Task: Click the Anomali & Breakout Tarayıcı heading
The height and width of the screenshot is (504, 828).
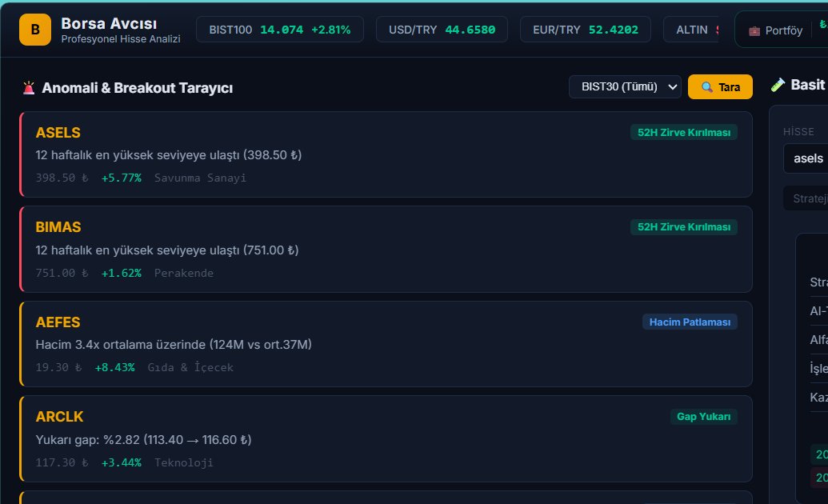Action: [138, 88]
